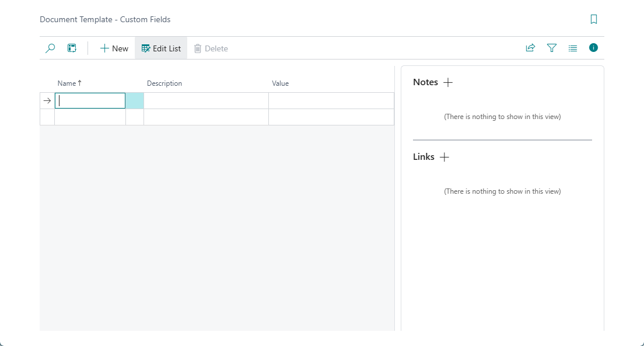This screenshot has height=346, width=644.
Task: Open the Share icon menu
Action: coord(530,48)
